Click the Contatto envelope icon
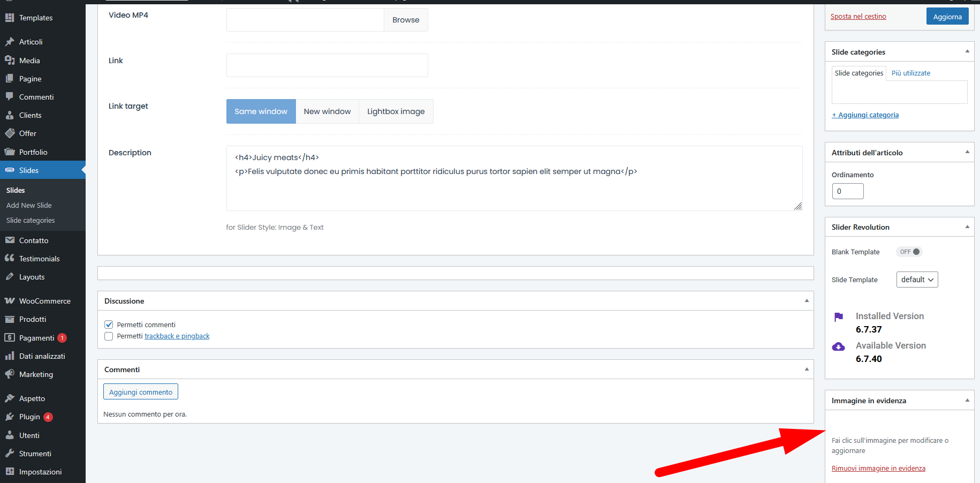This screenshot has width=980, height=483. point(10,240)
